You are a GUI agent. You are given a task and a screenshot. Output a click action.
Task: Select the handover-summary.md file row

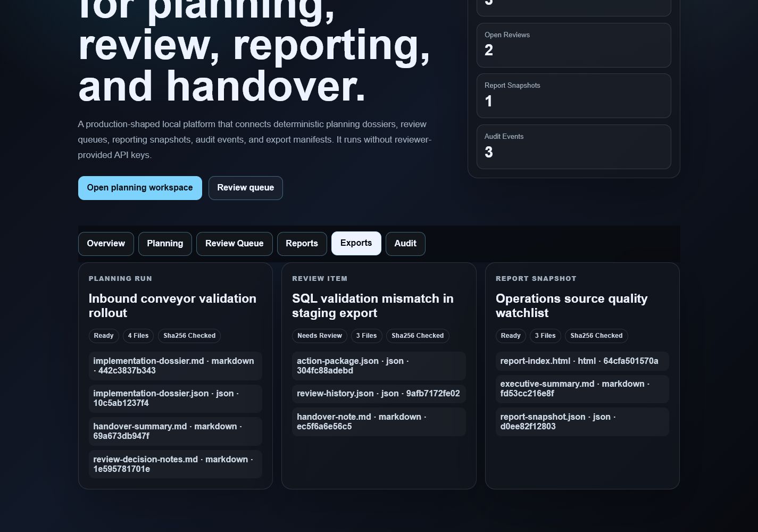point(176,431)
